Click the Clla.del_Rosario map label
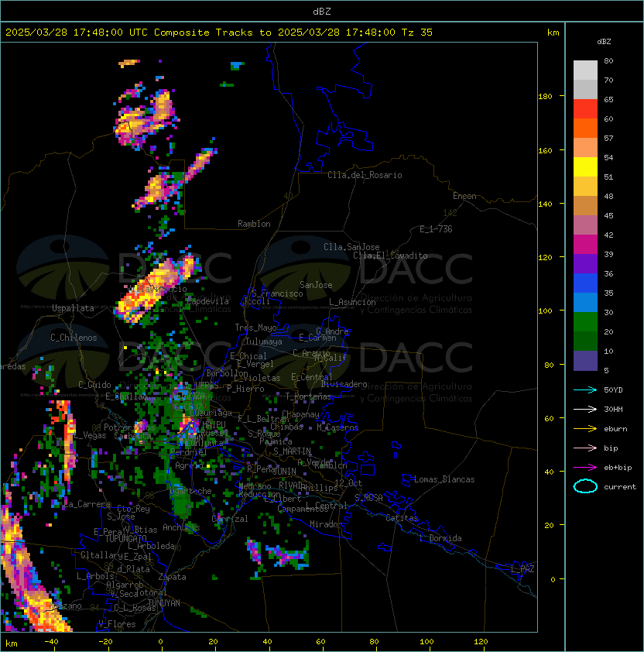The image size is (644, 652). point(365,175)
